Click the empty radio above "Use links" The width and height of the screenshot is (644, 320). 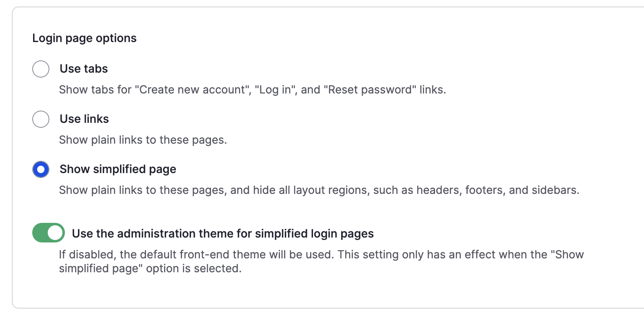[41, 69]
